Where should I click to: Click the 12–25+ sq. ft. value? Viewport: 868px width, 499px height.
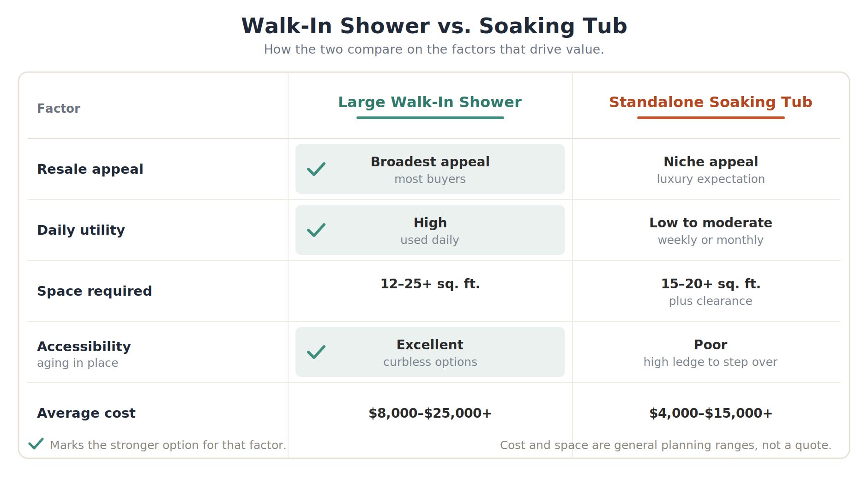click(430, 284)
